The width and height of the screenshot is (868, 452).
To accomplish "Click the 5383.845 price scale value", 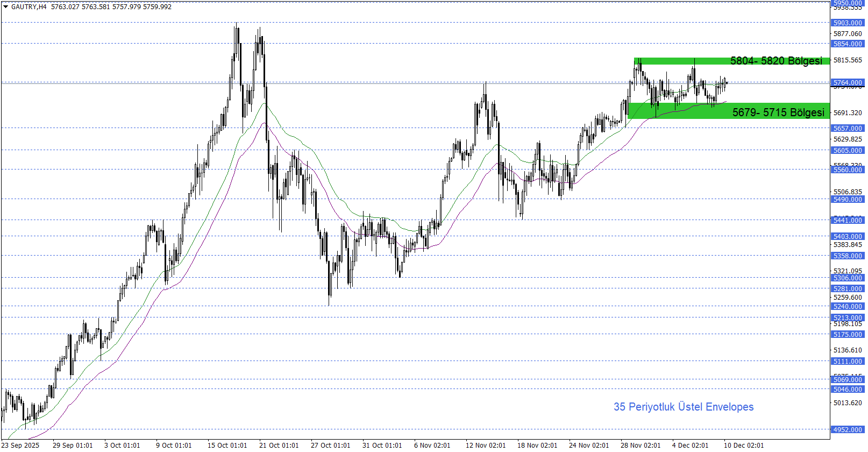I will click(848, 244).
